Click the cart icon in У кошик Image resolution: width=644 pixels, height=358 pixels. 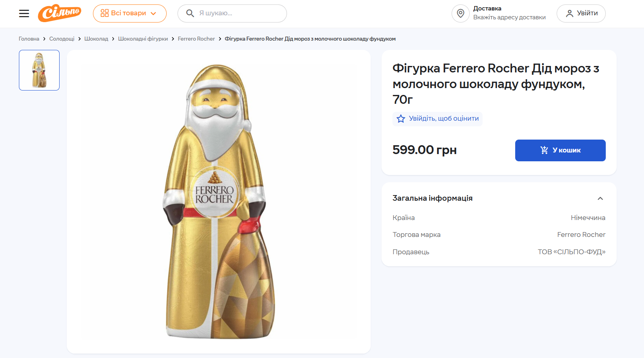[544, 150]
